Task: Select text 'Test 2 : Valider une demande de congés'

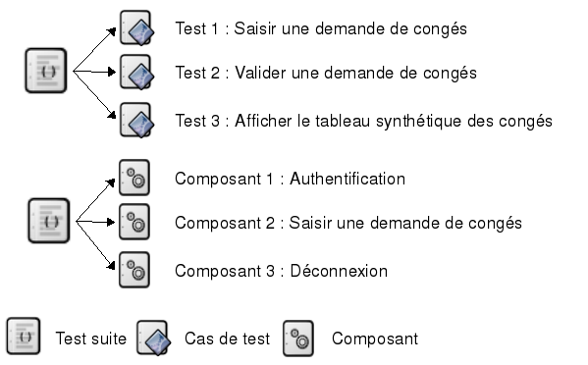Action: (326, 74)
